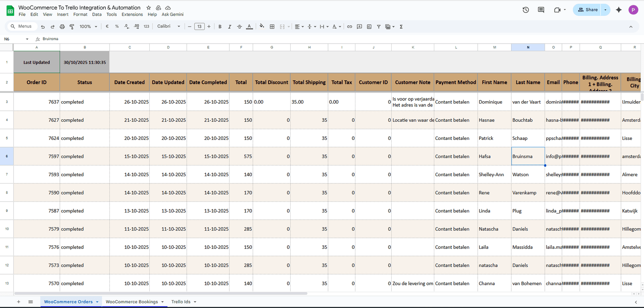Viewport: 644px width, 308px height.
Task: Open the text color picker
Action: point(250,27)
